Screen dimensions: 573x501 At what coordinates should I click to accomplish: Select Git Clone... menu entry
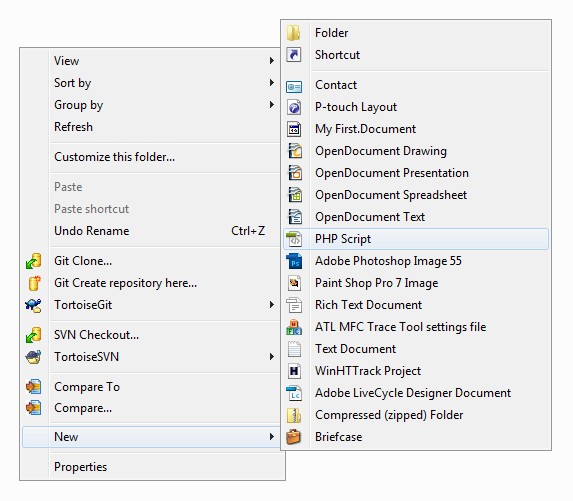[x=152, y=261]
